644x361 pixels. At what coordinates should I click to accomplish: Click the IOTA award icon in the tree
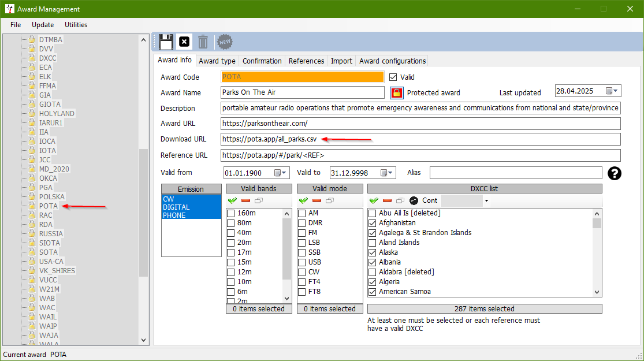(32, 150)
